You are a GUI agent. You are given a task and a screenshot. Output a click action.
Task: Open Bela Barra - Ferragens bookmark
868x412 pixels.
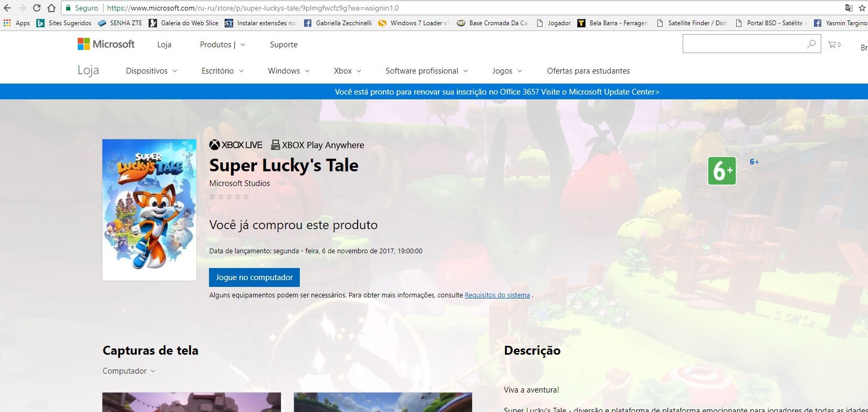point(613,23)
